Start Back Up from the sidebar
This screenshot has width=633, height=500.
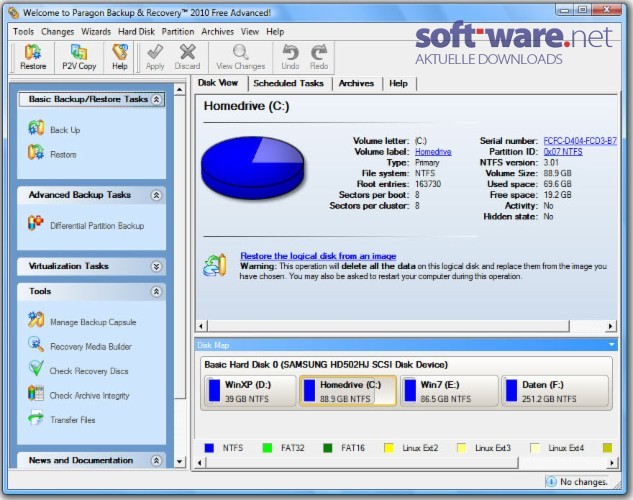pyautogui.click(x=54, y=129)
